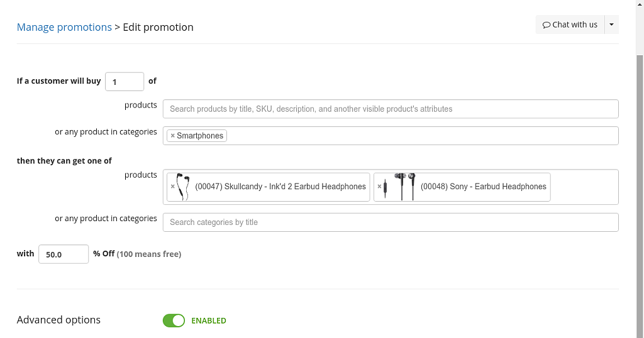Go to Manage promotions link

(x=64, y=27)
